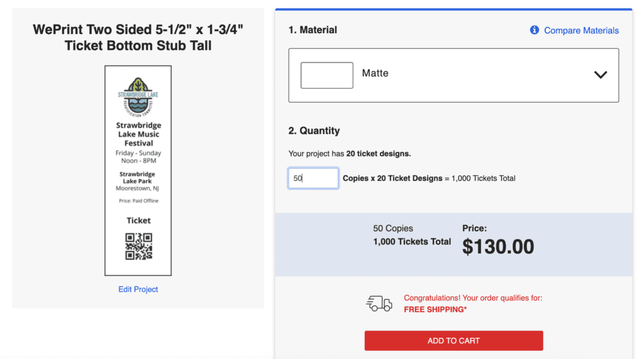This screenshot has width=644, height=359.
Task: Click the "1,000 Tickets Total" summary text
Action: click(x=411, y=241)
